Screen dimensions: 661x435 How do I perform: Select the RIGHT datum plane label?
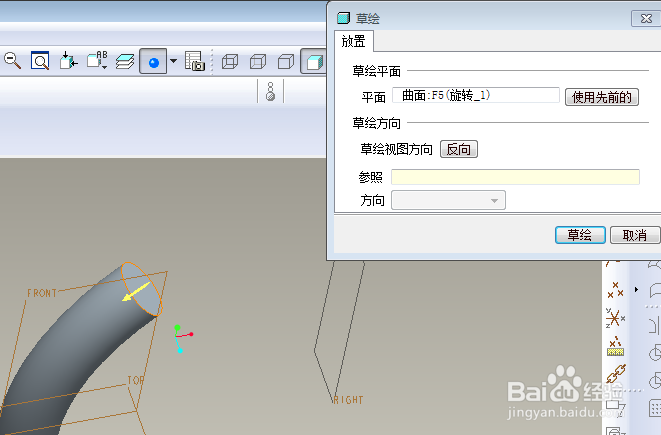coord(348,400)
